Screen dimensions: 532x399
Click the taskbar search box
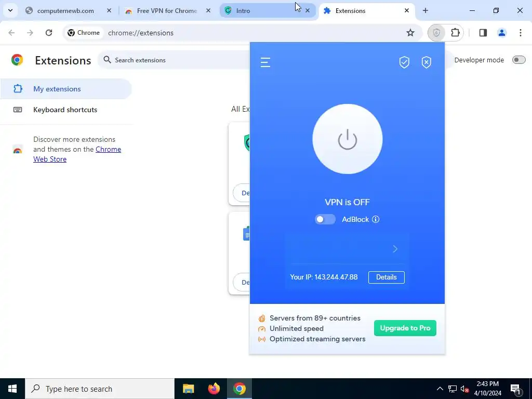(100, 389)
